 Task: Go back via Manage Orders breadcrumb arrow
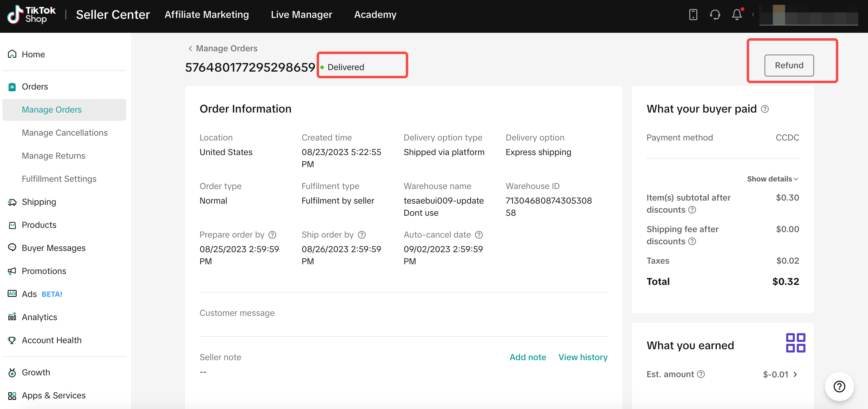point(190,48)
